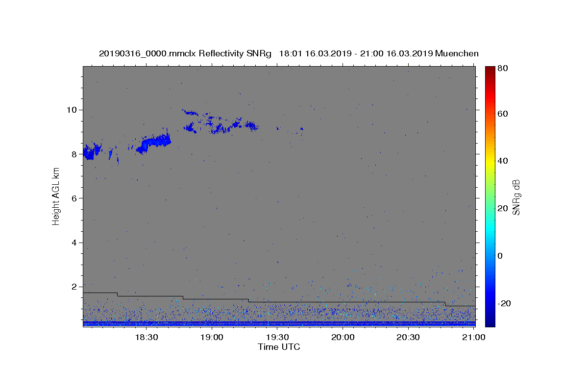Screen dimensions: 588x392
Task: Click the 19:30 time tick label
Action: (277, 338)
